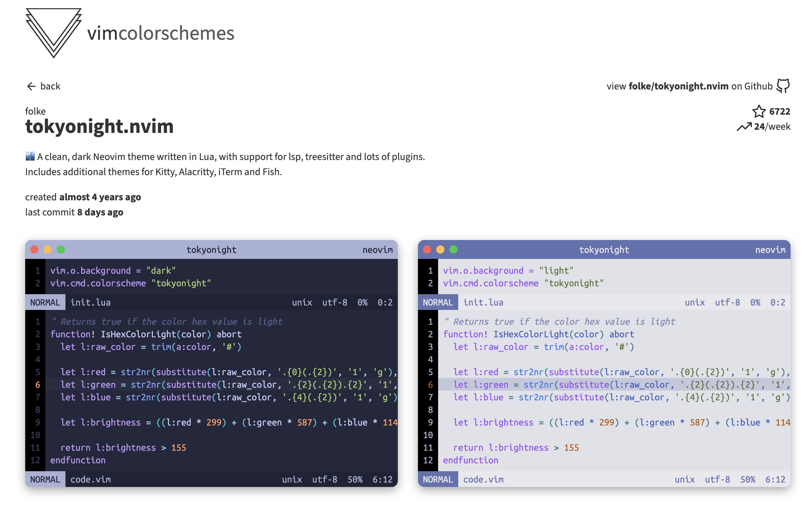This screenshot has height=509, width=812.
Task: Click yellow dot in dark preview titlebar
Action: pyautogui.click(x=48, y=249)
